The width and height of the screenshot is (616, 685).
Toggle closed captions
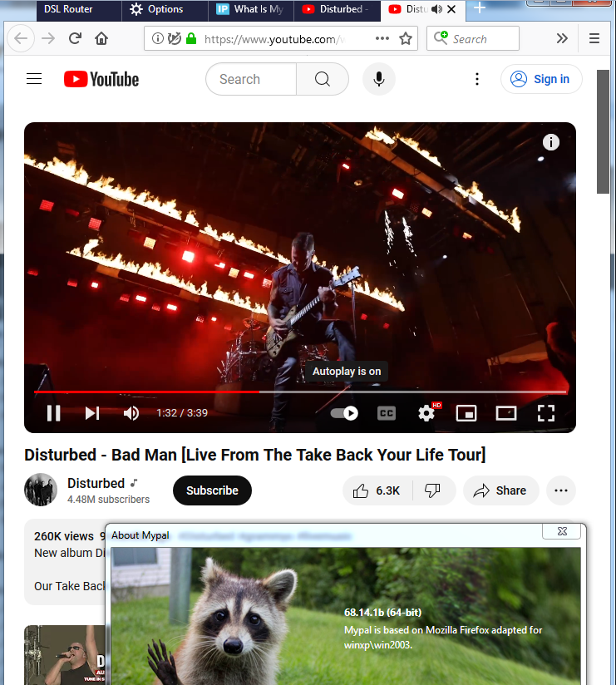coord(387,413)
